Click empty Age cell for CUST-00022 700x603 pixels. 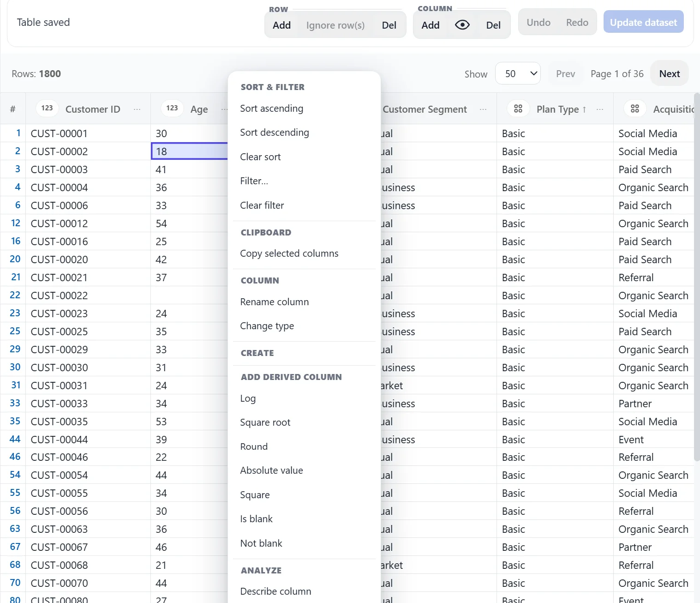coord(190,295)
